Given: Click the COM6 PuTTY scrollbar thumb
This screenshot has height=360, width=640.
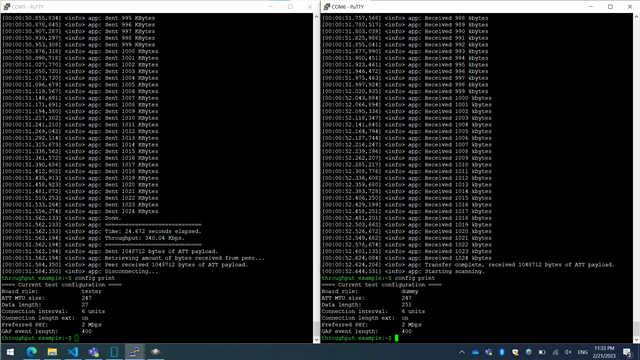Looking at the screenshot, I should (636, 329).
